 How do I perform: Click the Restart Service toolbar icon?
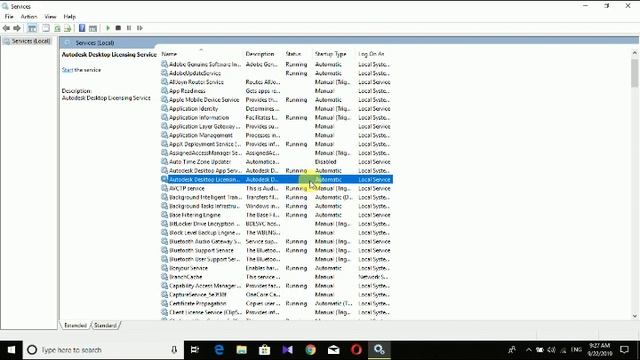click(x=140, y=28)
